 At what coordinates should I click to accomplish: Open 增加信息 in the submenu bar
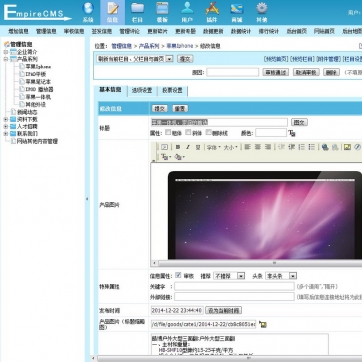18,31
